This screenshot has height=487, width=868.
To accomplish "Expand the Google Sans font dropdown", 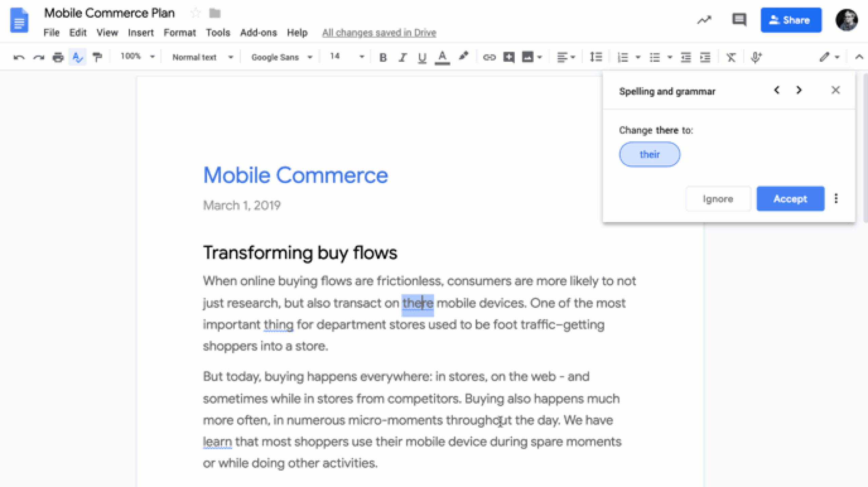I will pos(281,57).
